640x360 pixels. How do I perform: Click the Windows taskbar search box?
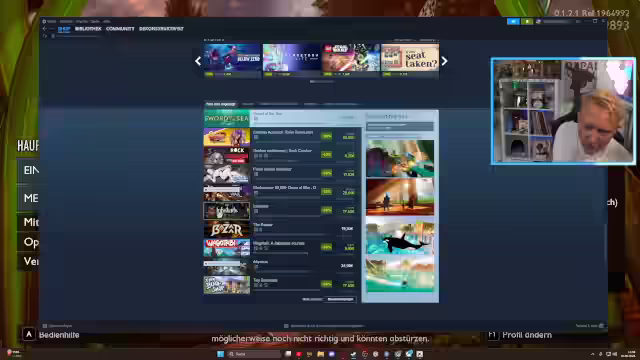[255, 354]
